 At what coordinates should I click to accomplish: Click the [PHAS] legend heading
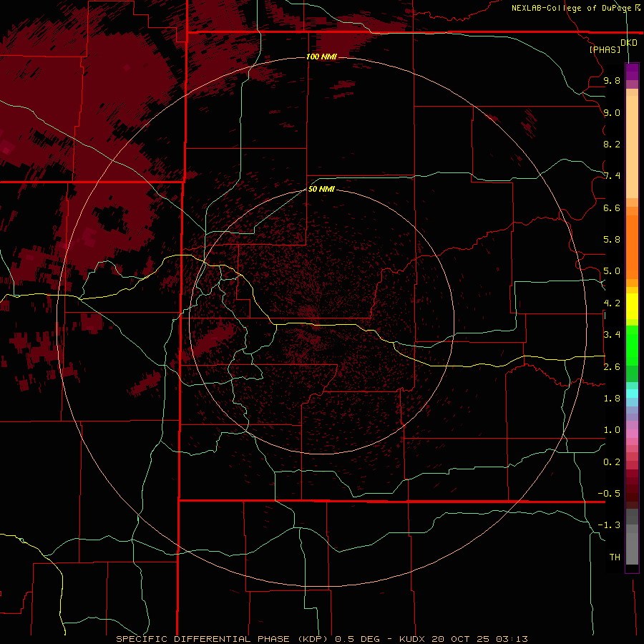pos(605,49)
